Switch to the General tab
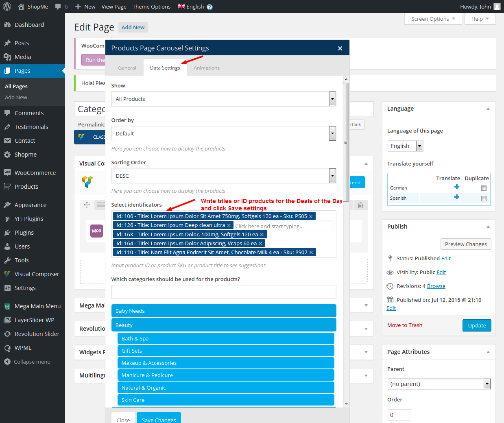 point(127,68)
